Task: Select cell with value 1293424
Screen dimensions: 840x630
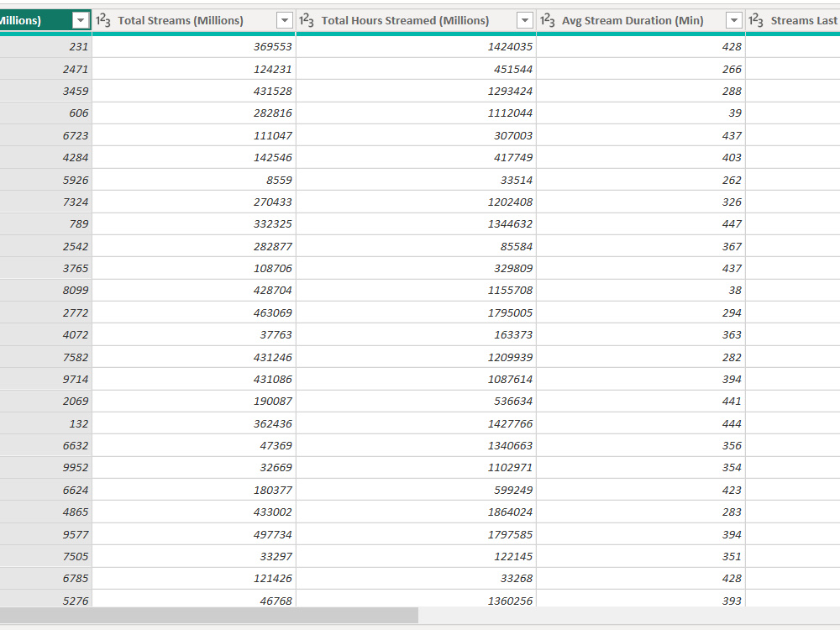Action: (417, 91)
